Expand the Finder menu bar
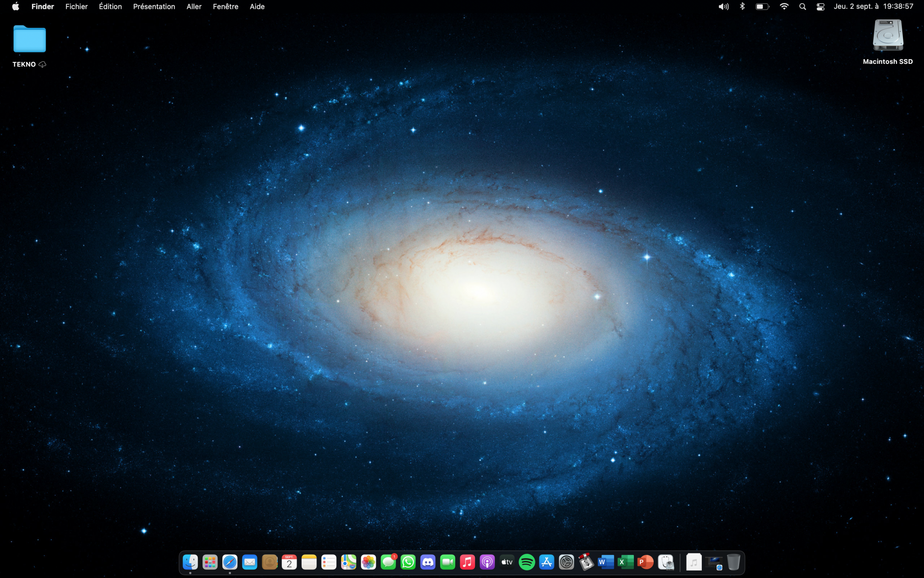The width and height of the screenshot is (924, 578). coord(43,6)
